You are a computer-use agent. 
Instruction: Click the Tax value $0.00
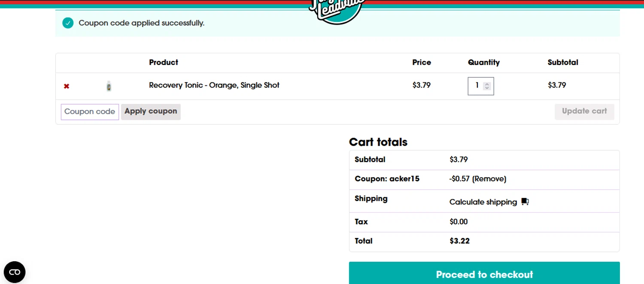click(x=459, y=222)
